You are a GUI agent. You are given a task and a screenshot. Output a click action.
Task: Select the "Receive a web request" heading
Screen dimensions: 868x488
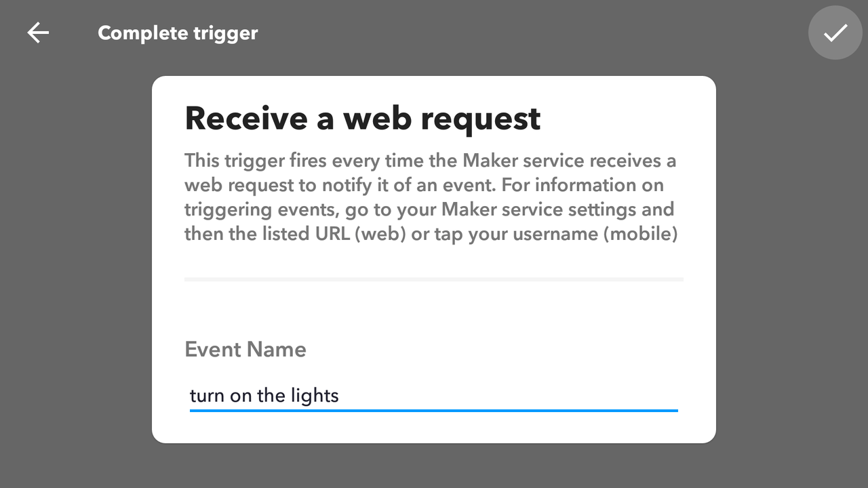362,118
